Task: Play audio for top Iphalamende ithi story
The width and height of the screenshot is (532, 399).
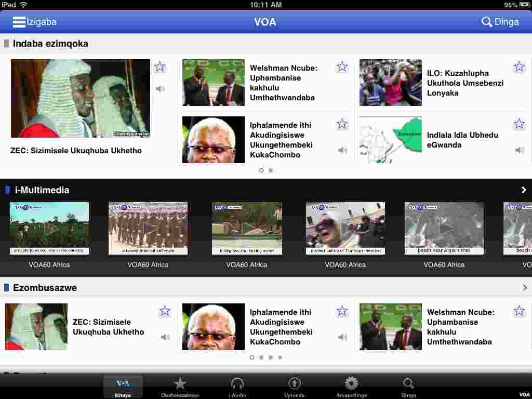Action: click(x=342, y=150)
